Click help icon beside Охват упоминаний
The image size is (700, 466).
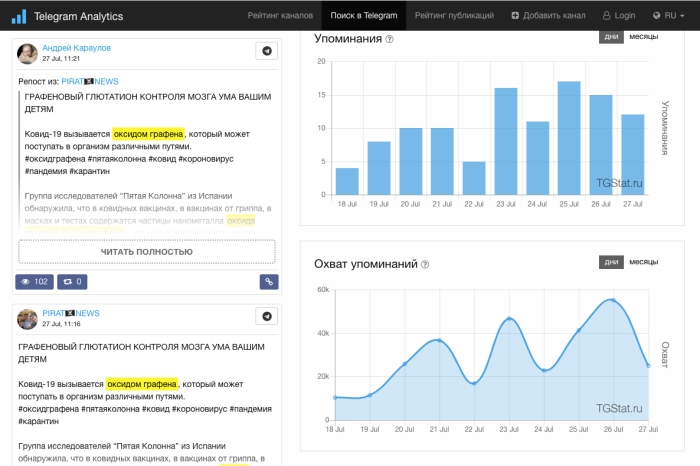click(x=425, y=264)
